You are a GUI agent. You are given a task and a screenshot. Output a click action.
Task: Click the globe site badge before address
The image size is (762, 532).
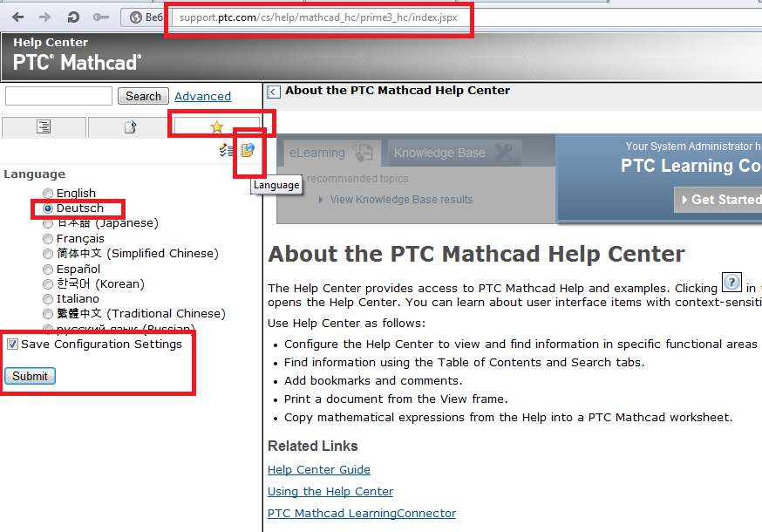136,17
